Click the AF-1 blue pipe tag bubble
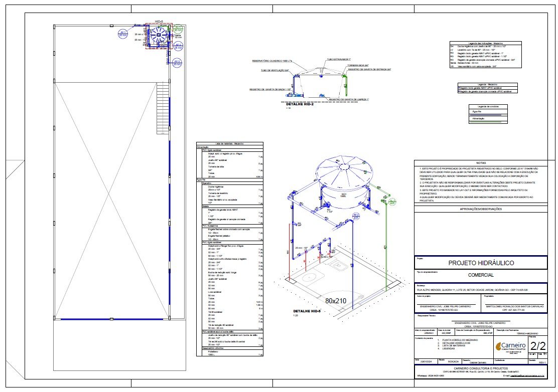Viewport: 558px width, 392px height. 122,34
